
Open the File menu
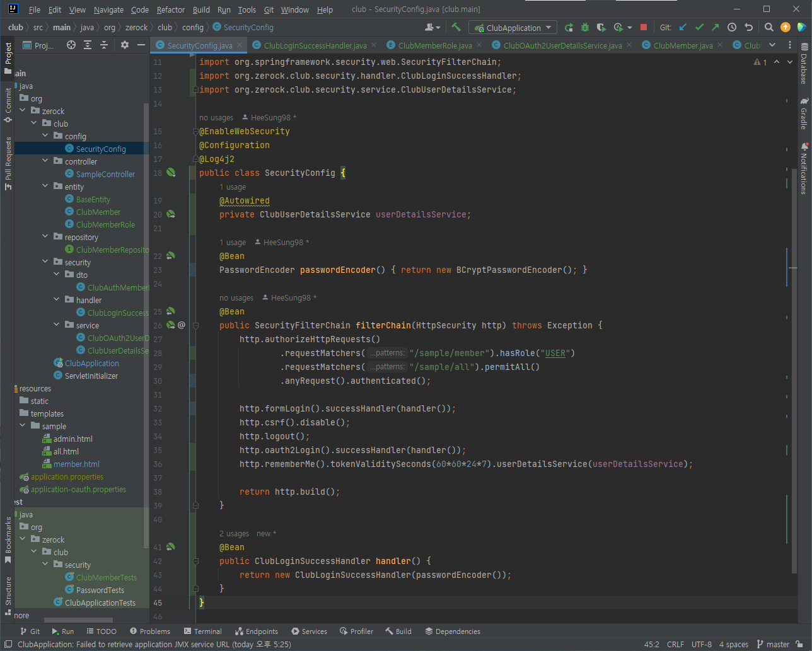pos(35,9)
